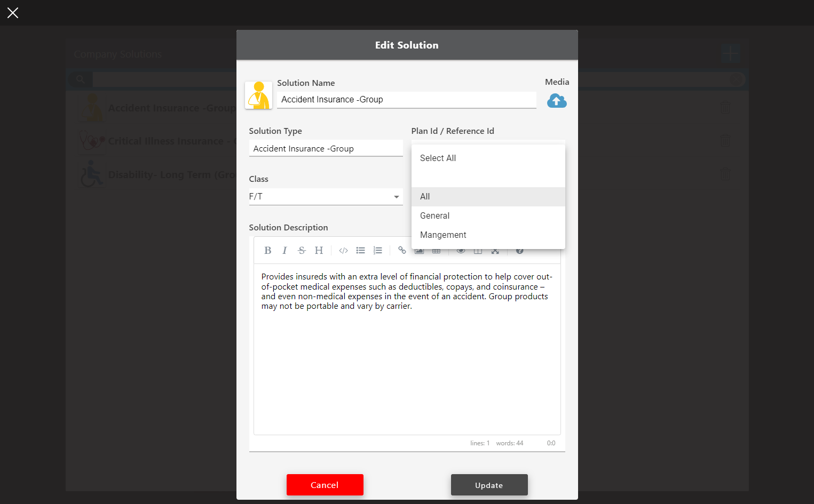Insert a link using the chain icon
Screen dimensions: 814x504
point(402,250)
